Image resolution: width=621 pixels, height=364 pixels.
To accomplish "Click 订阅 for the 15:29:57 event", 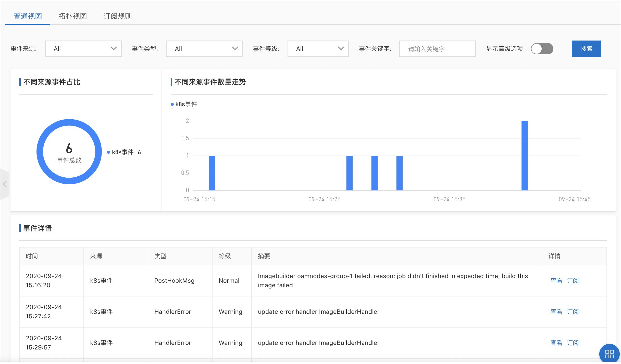I will click(x=573, y=343).
